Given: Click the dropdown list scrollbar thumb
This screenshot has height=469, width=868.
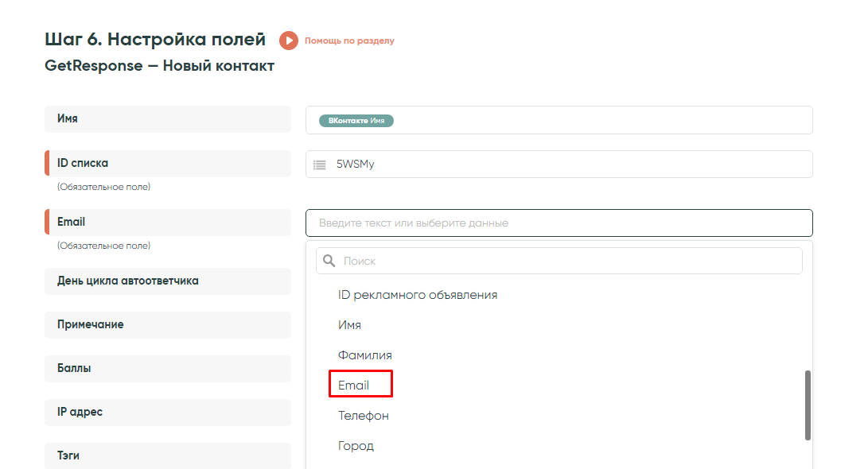Looking at the screenshot, I should (808, 405).
